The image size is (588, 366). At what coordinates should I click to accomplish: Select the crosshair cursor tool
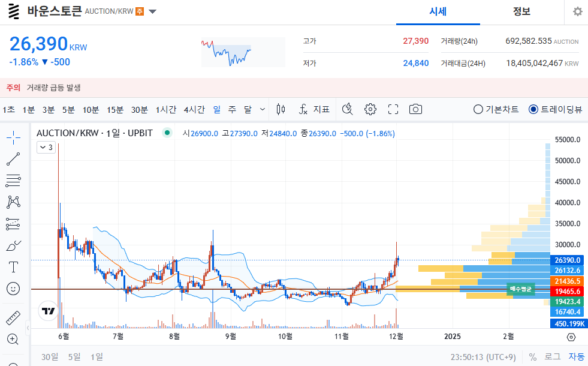point(13,138)
